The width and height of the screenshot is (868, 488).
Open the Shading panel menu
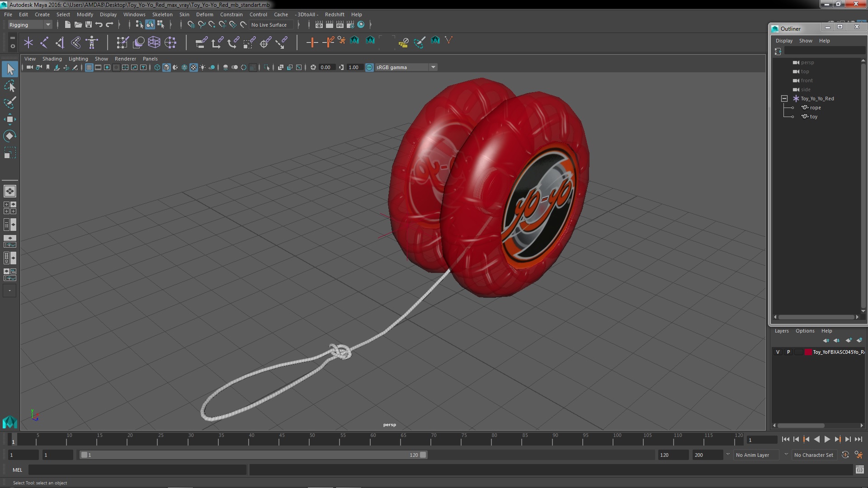[52, 59]
